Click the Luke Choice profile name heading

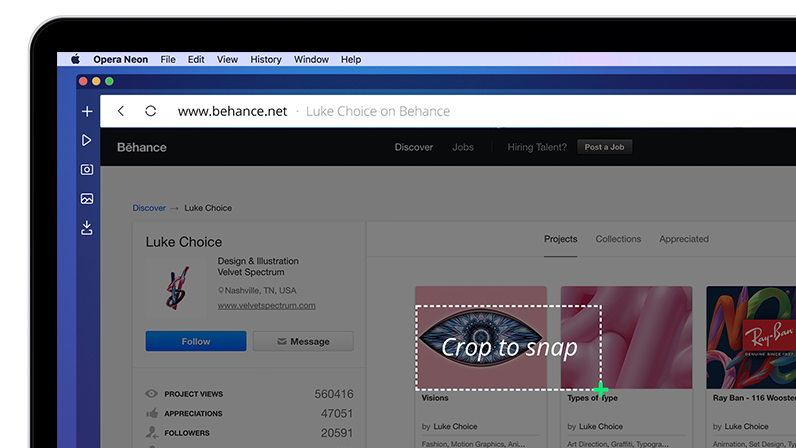184,242
